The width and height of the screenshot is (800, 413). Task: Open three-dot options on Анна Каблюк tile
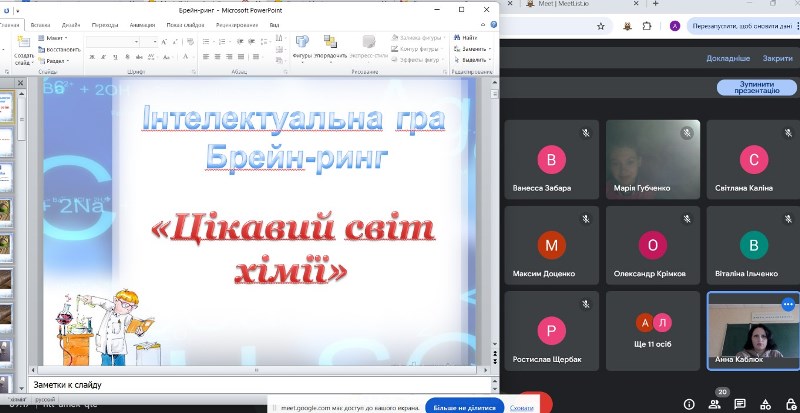(789, 303)
